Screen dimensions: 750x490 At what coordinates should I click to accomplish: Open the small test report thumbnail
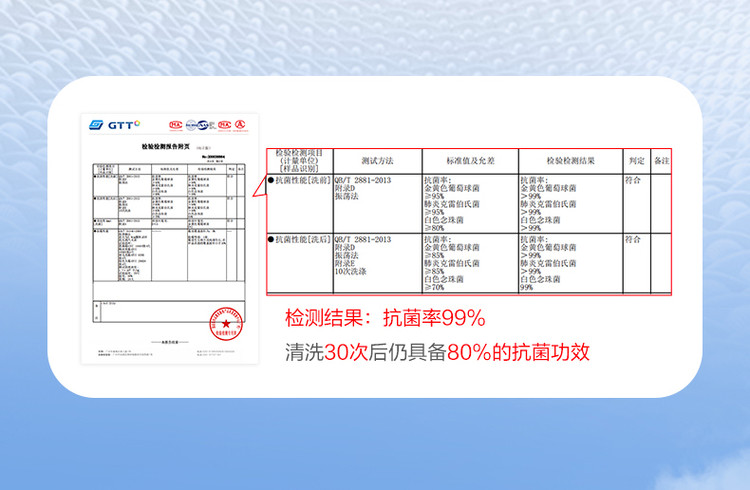click(166, 238)
